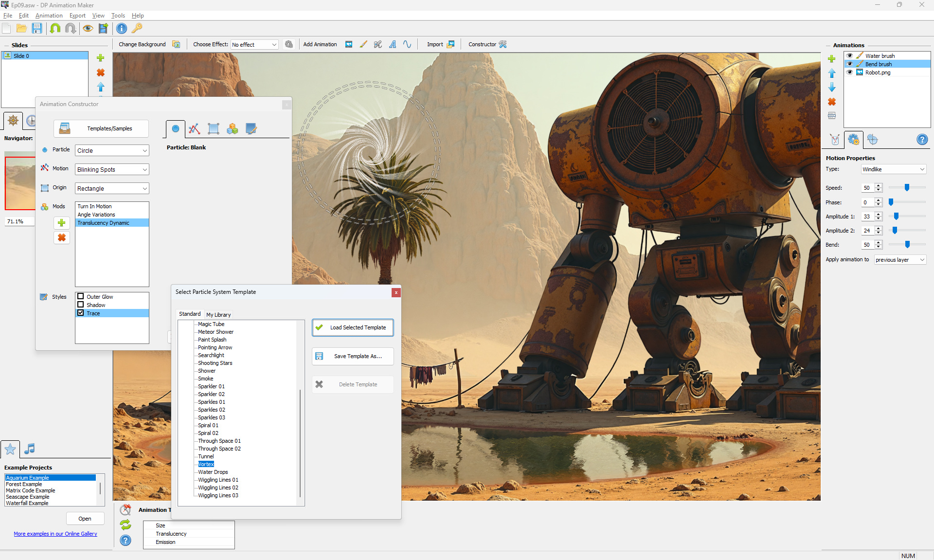934x560 pixels.
Task: Add a new mod with green plus
Action: 62,223
